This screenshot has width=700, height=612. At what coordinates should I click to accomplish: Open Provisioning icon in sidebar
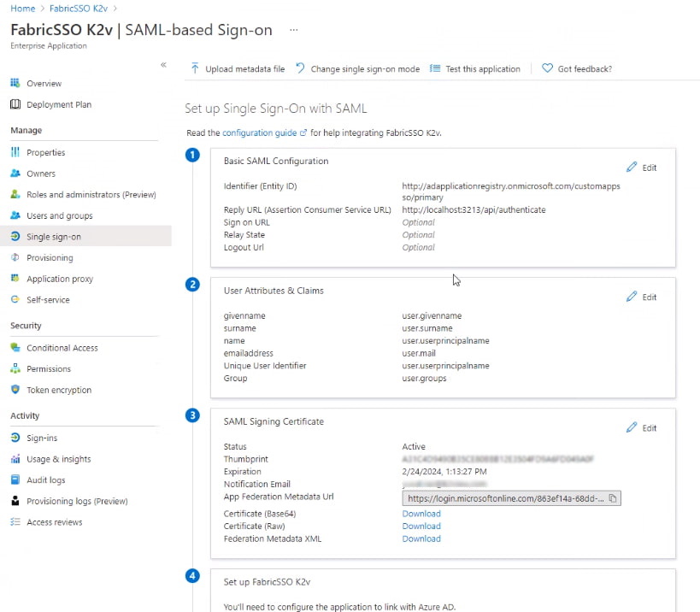(15, 257)
